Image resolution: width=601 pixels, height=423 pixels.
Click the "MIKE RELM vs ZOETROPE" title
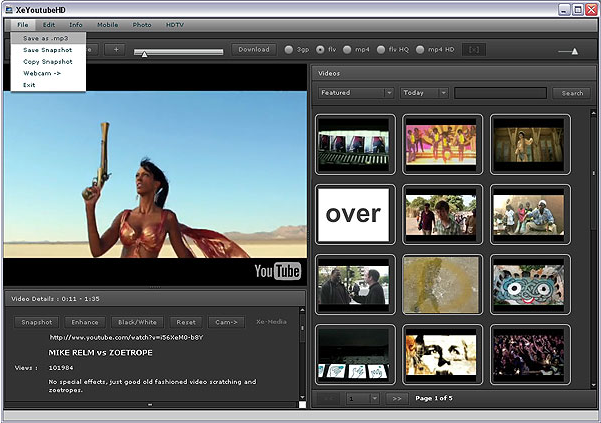click(x=100, y=353)
